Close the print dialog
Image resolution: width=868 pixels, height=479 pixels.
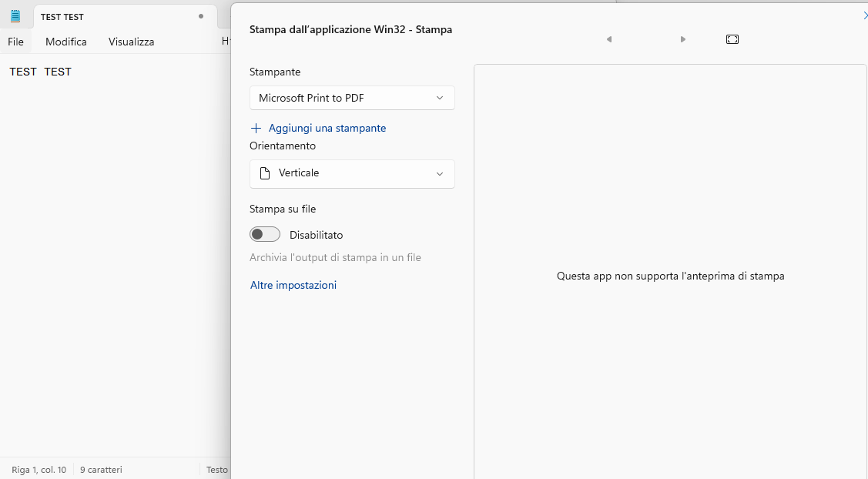[x=865, y=15]
